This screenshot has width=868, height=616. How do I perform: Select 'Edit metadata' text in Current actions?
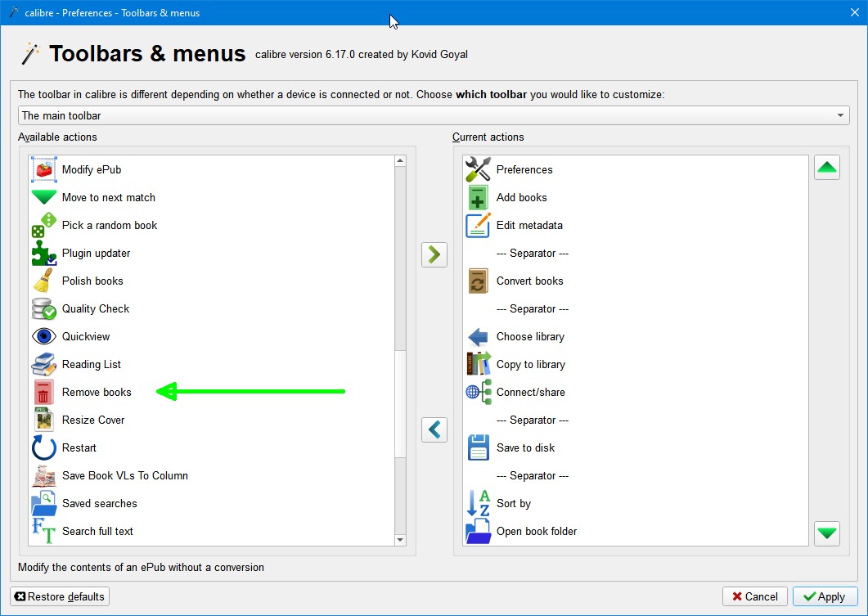(529, 225)
